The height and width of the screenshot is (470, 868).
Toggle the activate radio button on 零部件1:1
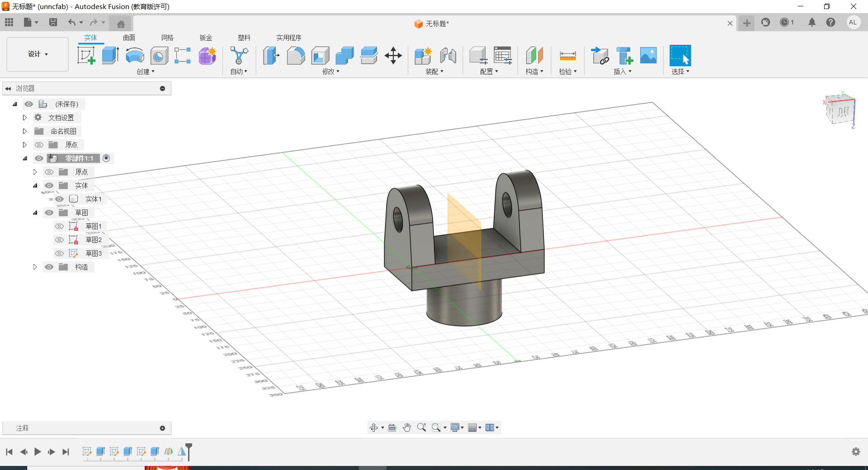click(106, 158)
